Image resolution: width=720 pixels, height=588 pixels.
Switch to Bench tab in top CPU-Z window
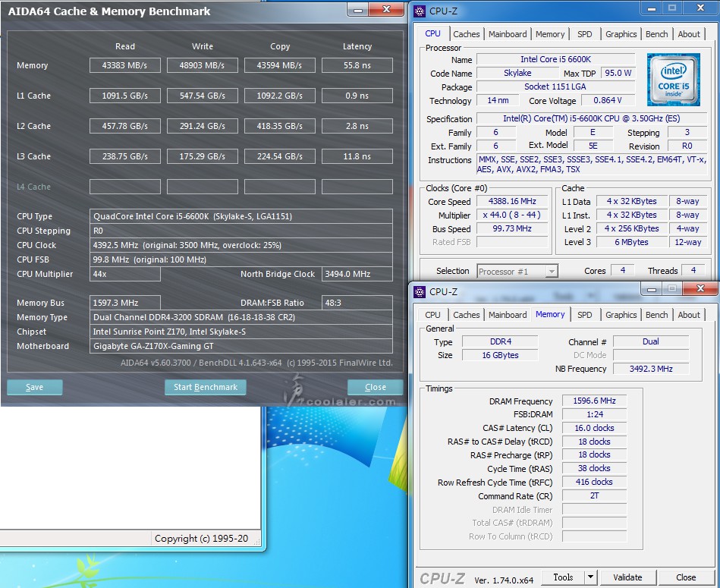tap(656, 34)
